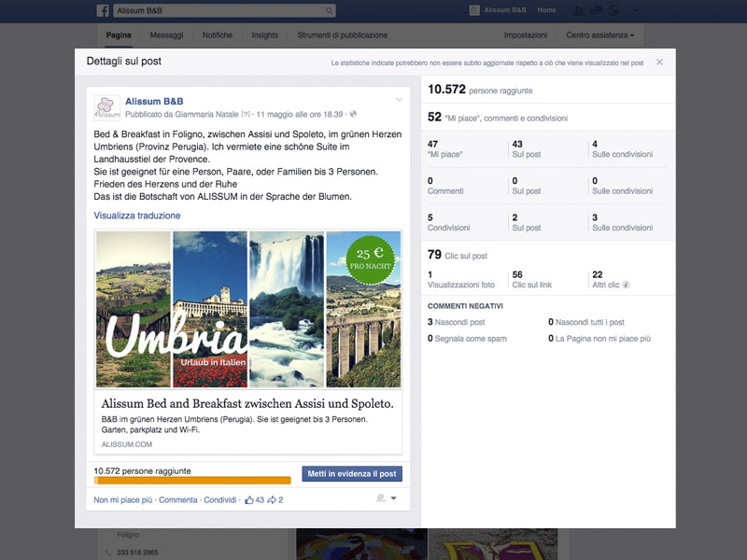Screen dimensions: 747x560
Task: Click the public audience globe icon
Action: click(x=353, y=114)
